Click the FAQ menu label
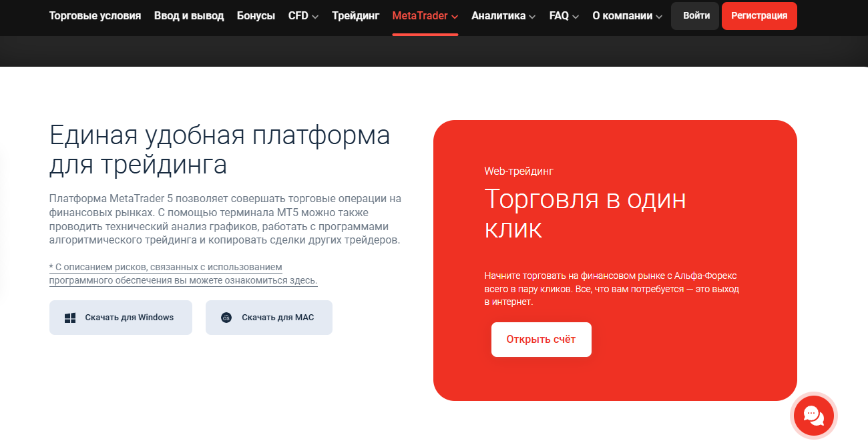The width and height of the screenshot is (868, 447). tap(559, 16)
